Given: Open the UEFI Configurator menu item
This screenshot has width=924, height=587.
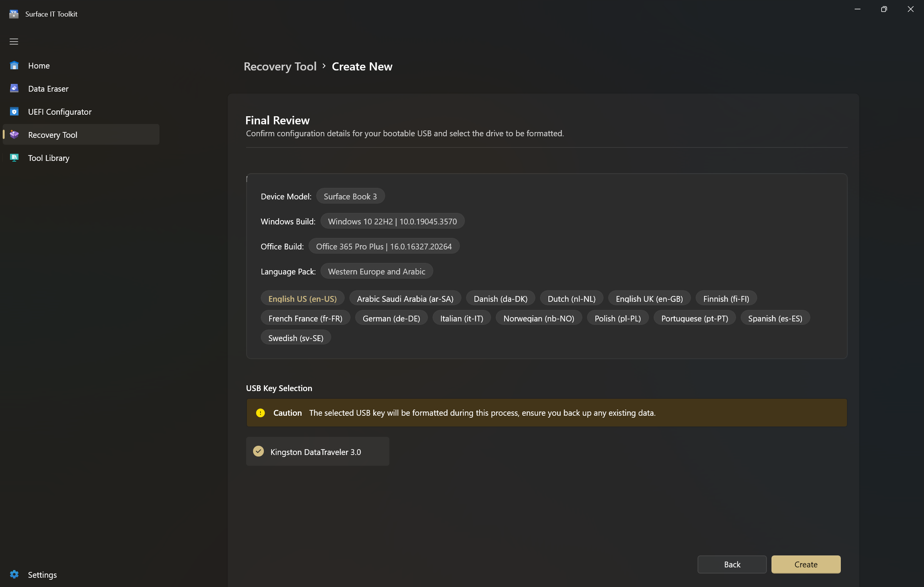Looking at the screenshot, I should [60, 112].
